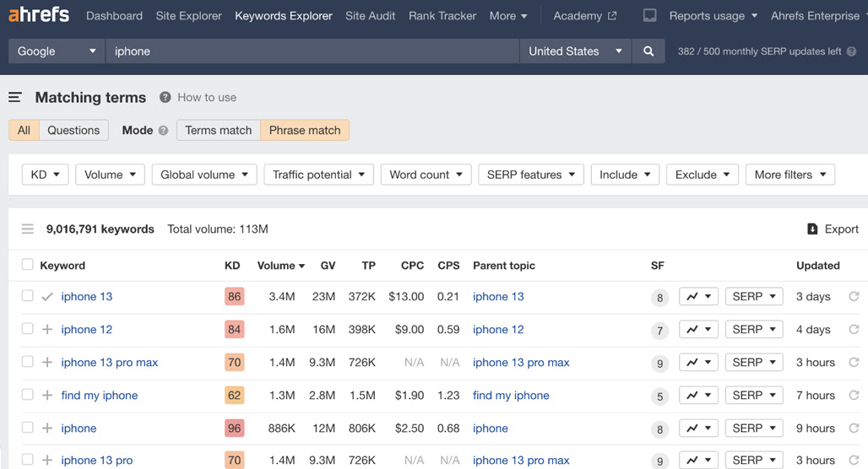Check the iphone 13 row checkbox
The image size is (868, 469).
28,295
